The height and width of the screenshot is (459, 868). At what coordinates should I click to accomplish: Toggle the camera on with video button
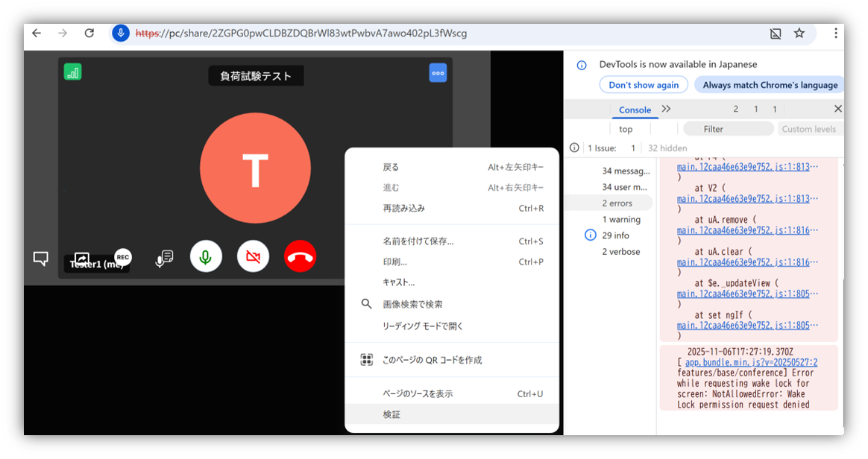point(253,257)
